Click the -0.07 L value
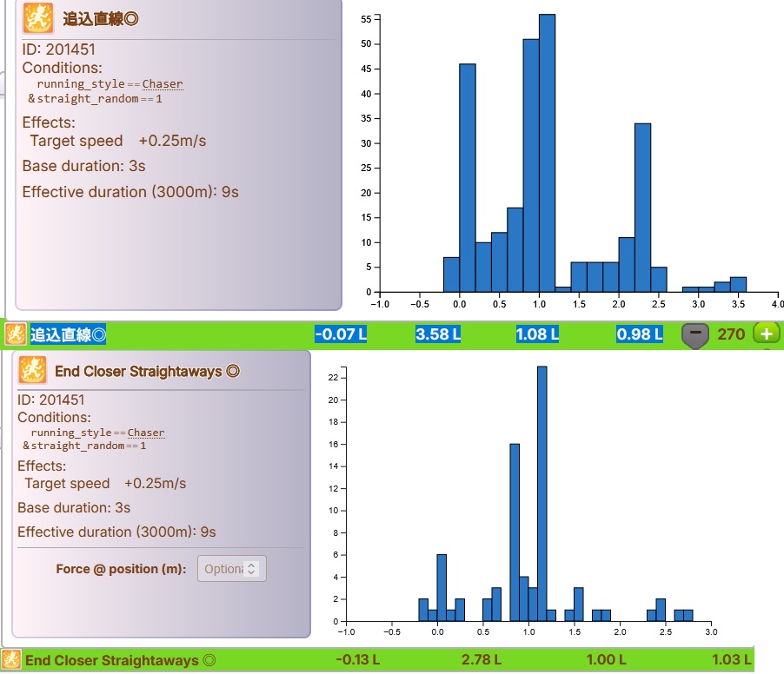784x674 pixels. (x=341, y=334)
